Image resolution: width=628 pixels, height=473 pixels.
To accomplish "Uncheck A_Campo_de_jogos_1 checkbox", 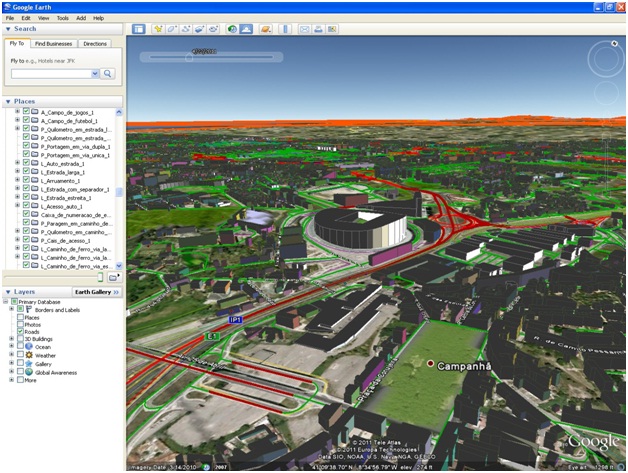I will (26, 111).
